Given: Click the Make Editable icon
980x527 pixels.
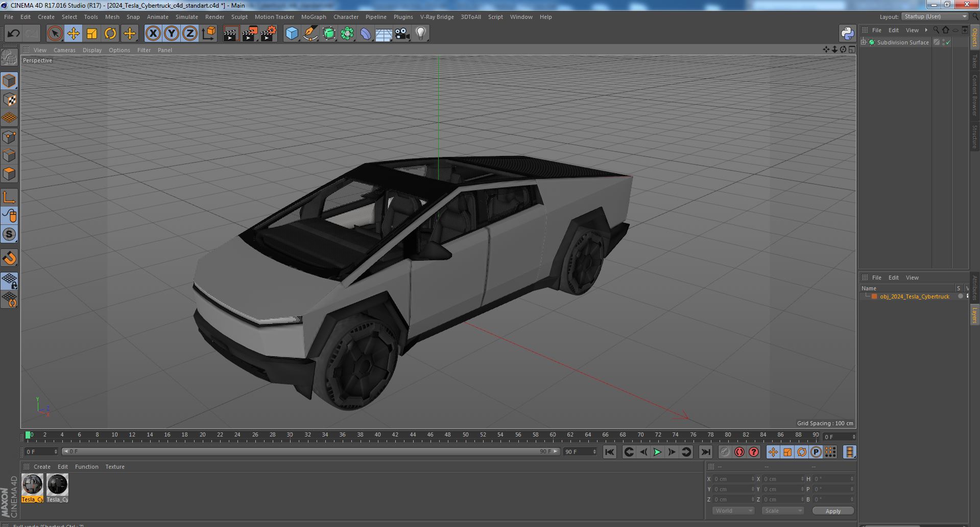Looking at the screenshot, I should [x=9, y=58].
